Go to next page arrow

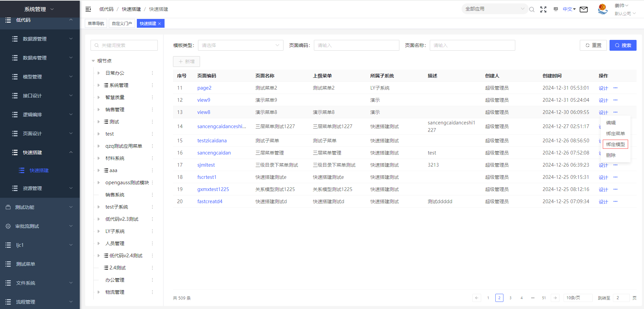pos(555,298)
